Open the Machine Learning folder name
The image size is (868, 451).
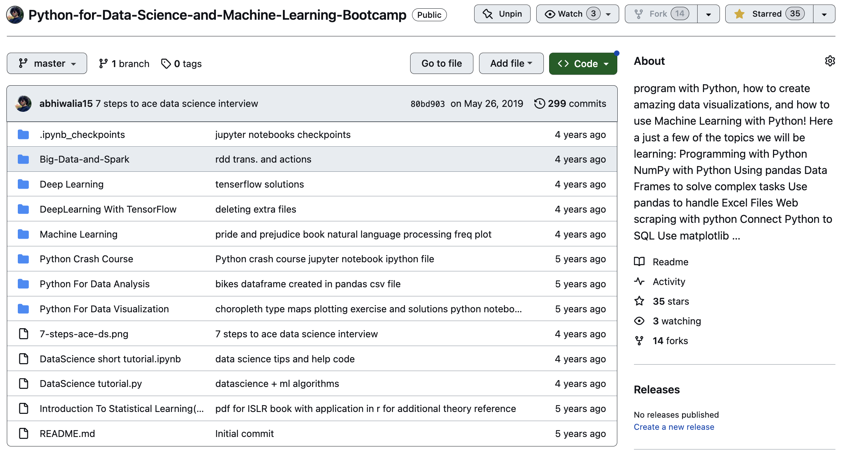[x=79, y=234]
